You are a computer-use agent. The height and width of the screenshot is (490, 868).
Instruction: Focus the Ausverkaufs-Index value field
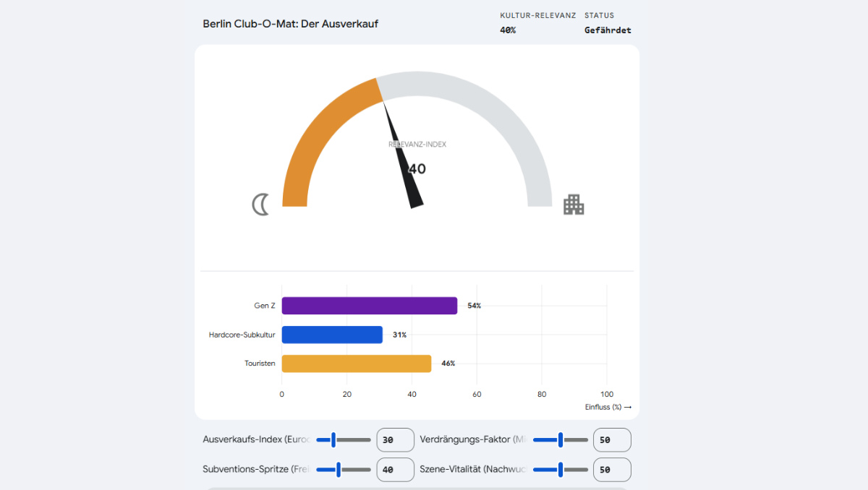point(395,439)
